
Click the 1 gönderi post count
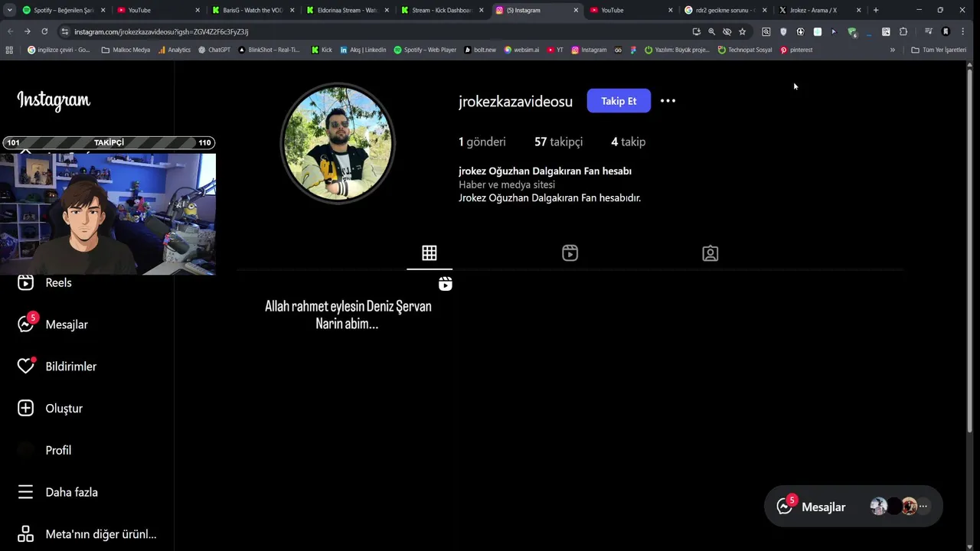(x=482, y=142)
